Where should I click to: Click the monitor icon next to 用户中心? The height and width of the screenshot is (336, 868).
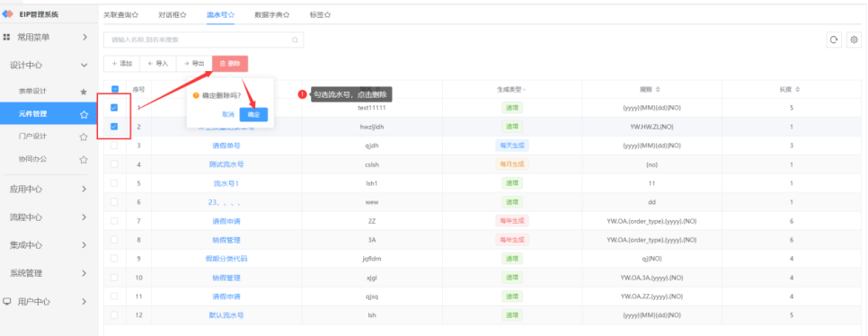point(6,302)
